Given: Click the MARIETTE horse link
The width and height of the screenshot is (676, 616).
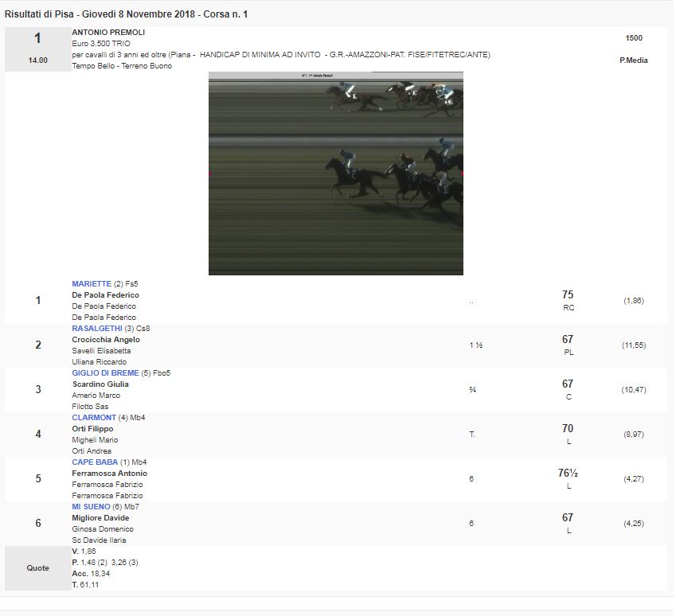Looking at the screenshot, I should pos(92,284).
